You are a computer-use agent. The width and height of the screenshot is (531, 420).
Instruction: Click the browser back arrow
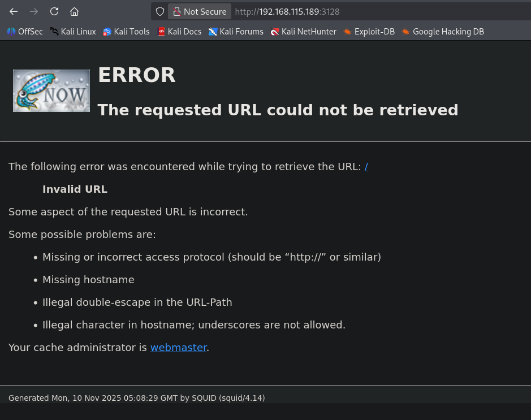pyautogui.click(x=14, y=11)
